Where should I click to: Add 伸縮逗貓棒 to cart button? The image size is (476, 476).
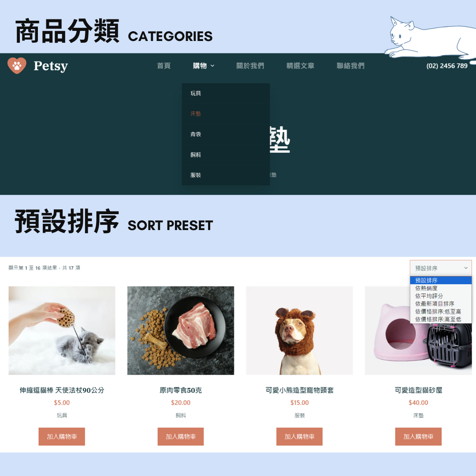[62, 436]
